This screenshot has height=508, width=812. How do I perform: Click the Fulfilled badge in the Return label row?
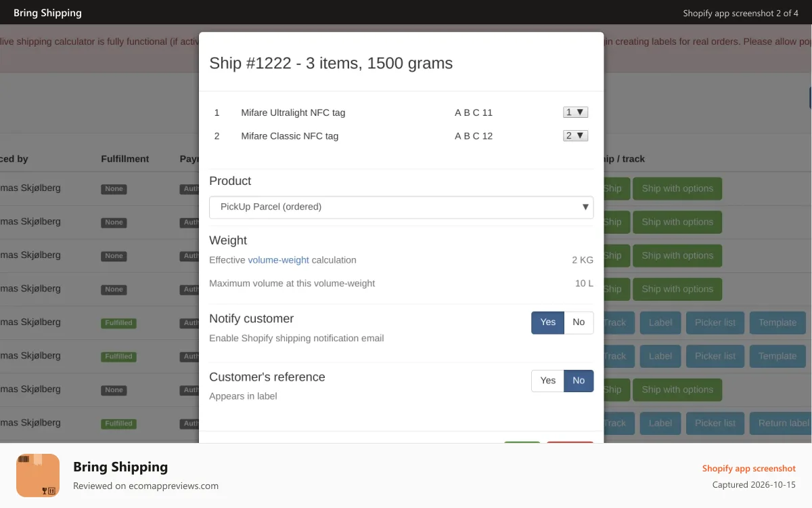pos(118,423)
